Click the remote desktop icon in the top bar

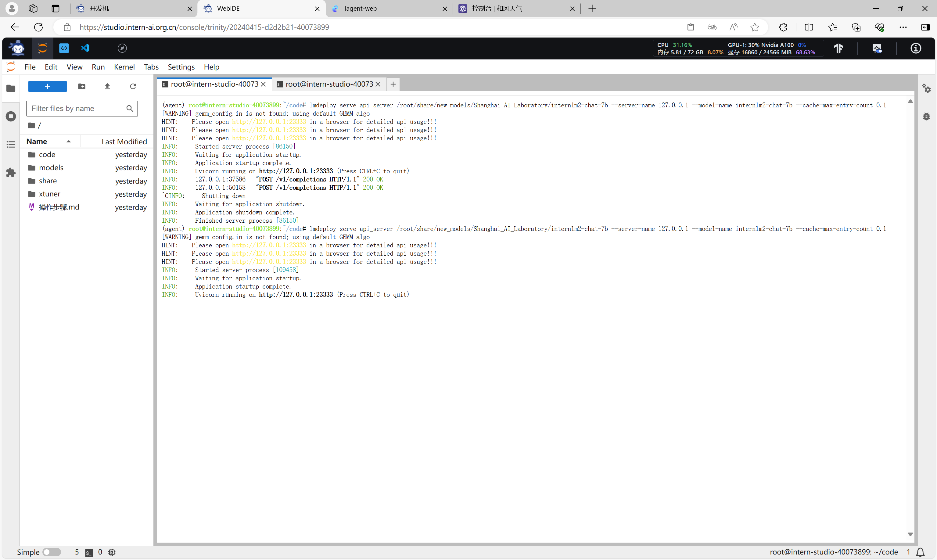[x=877, y=48]
